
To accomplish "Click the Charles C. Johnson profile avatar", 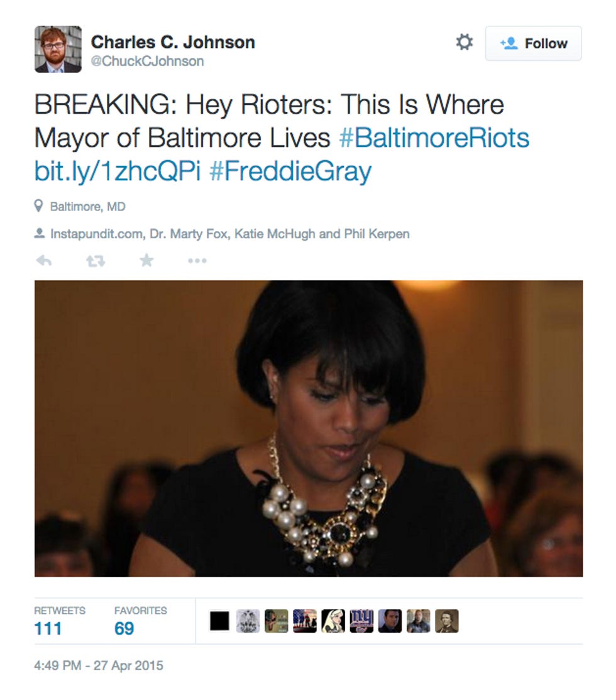I will pyautogui.click(x=58, y=49).
